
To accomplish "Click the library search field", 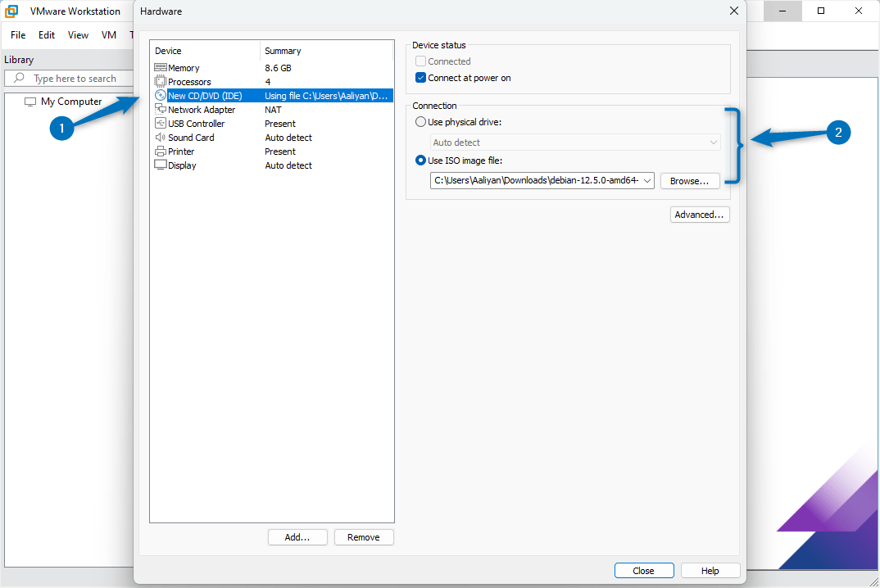I will click(70, 78).
